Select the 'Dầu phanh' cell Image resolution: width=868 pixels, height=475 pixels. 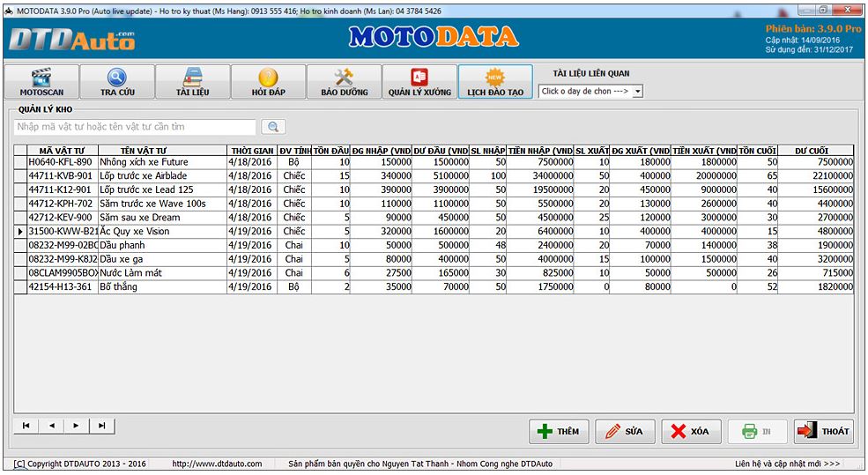[162, 245]
